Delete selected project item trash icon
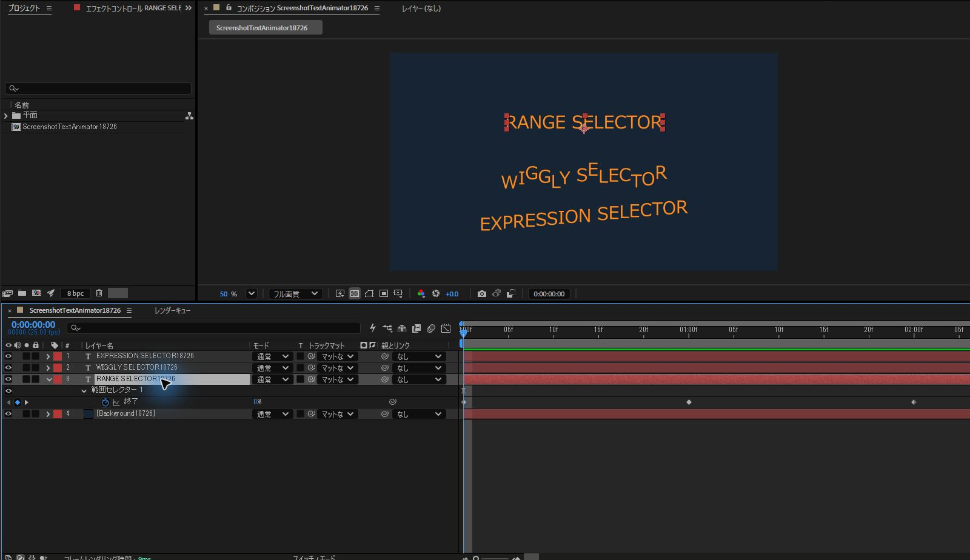 click(99, 293)
